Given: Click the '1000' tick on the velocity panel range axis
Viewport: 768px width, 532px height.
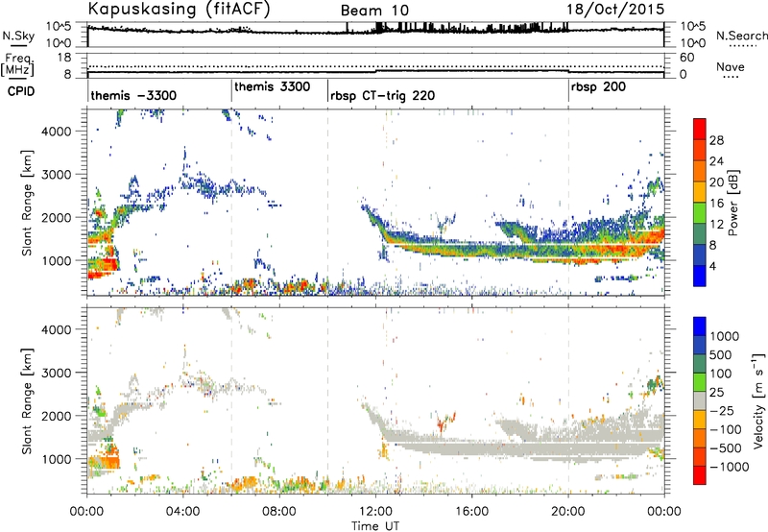Looking at the screenshot, I should pyautogui.click(x=57, y=459).
